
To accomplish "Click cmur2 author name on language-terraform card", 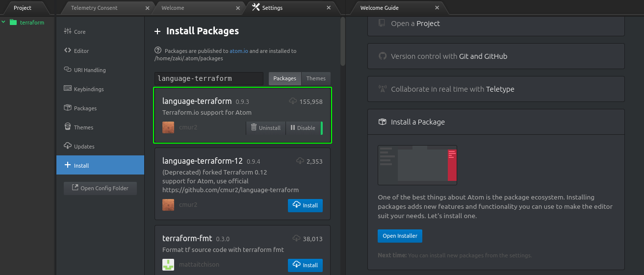I will pos(188,127).
